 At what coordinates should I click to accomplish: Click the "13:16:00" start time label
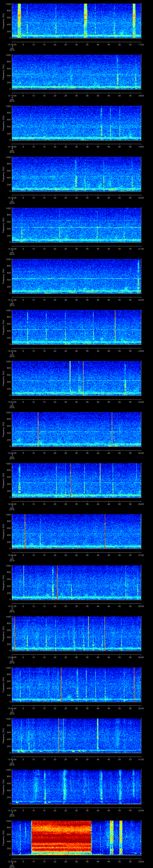pyautogui.click(x=12, y=44)
